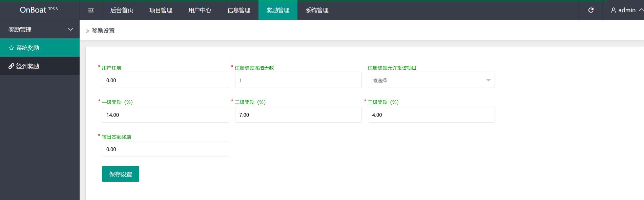Open the 后台首页 tab
The width and height of the screenshot is (644, 200).
click(122, 10)
